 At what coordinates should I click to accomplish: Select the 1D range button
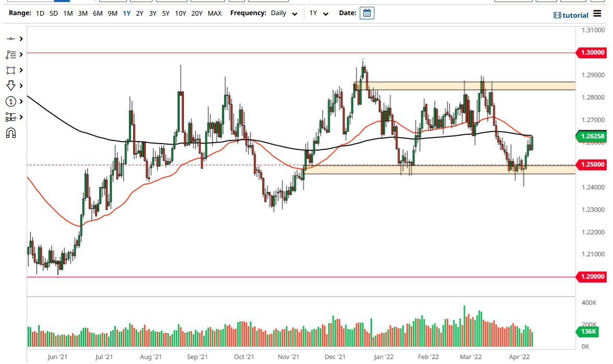point(40,14)
